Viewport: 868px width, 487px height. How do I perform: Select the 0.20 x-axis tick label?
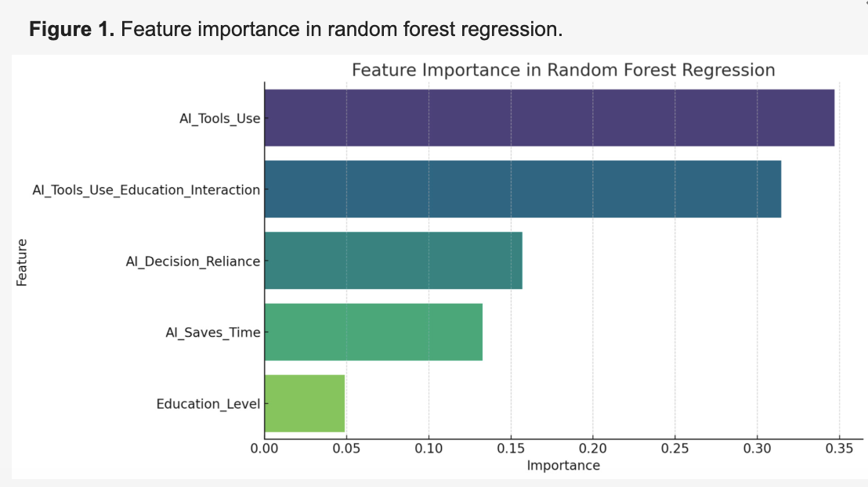(593, 449)
